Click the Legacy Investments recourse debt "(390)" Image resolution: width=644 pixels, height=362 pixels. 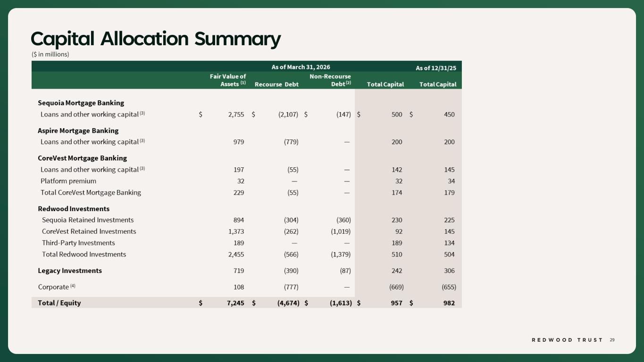click(291, 271)
